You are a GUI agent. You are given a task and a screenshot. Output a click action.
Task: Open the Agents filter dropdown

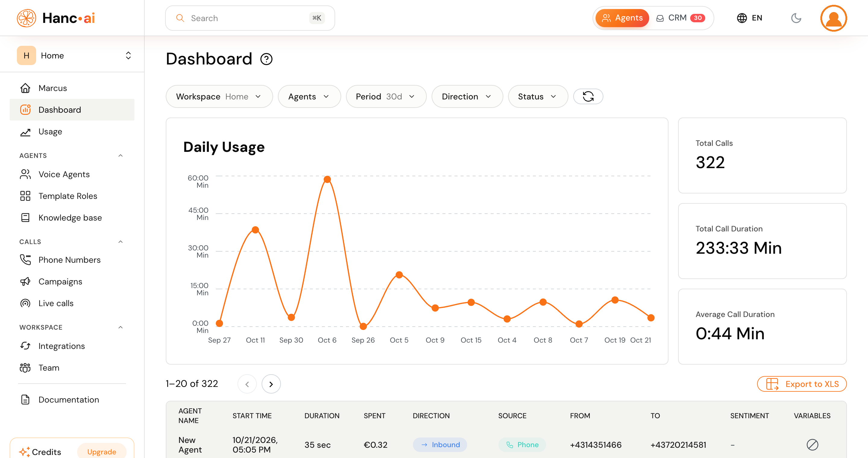(x=309, y=97)
